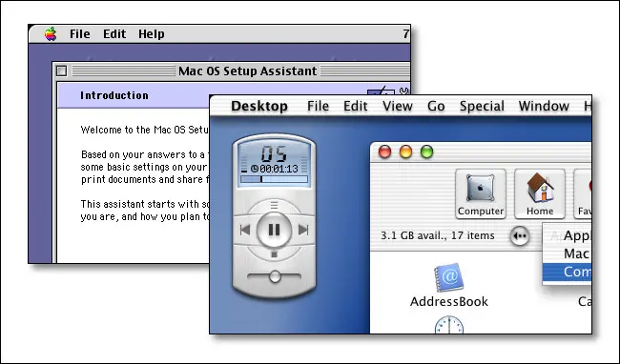Open Help menu in Mac OS 9 bar
This screenshot has width=620, height=364.
point(151,34)
